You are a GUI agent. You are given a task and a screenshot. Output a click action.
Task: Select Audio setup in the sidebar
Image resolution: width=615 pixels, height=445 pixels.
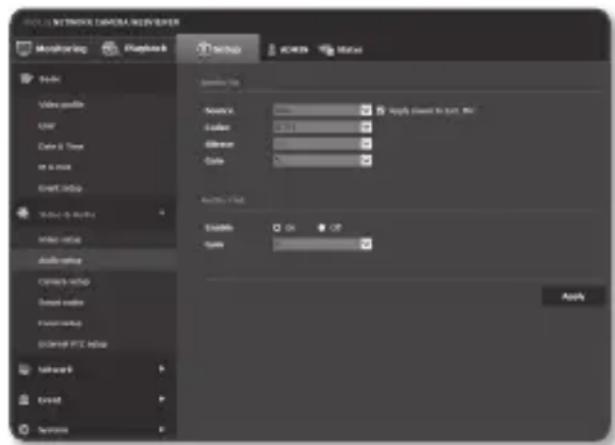60,260
